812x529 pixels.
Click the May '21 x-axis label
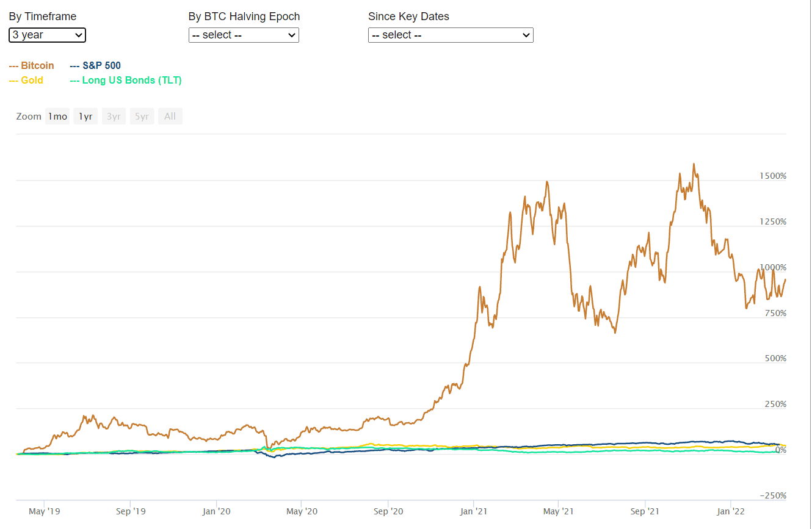[559, 511]
